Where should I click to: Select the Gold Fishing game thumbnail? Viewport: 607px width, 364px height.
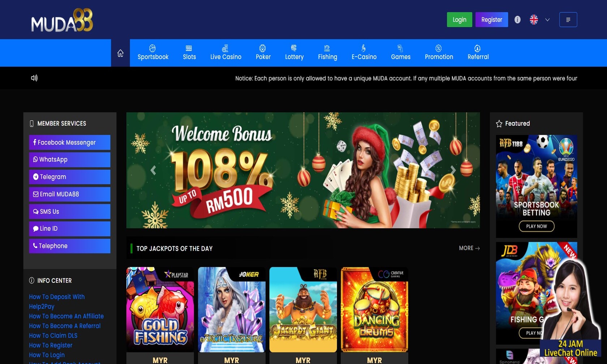point(160,310)
